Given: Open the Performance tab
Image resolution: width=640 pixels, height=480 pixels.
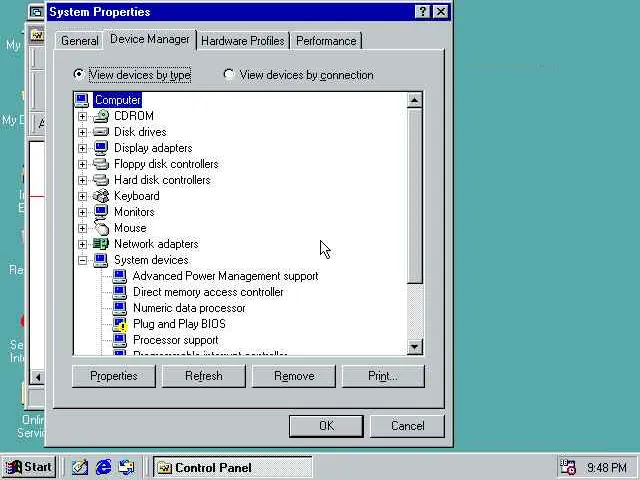Looking at the screenshot, I should tap(326, 41).
